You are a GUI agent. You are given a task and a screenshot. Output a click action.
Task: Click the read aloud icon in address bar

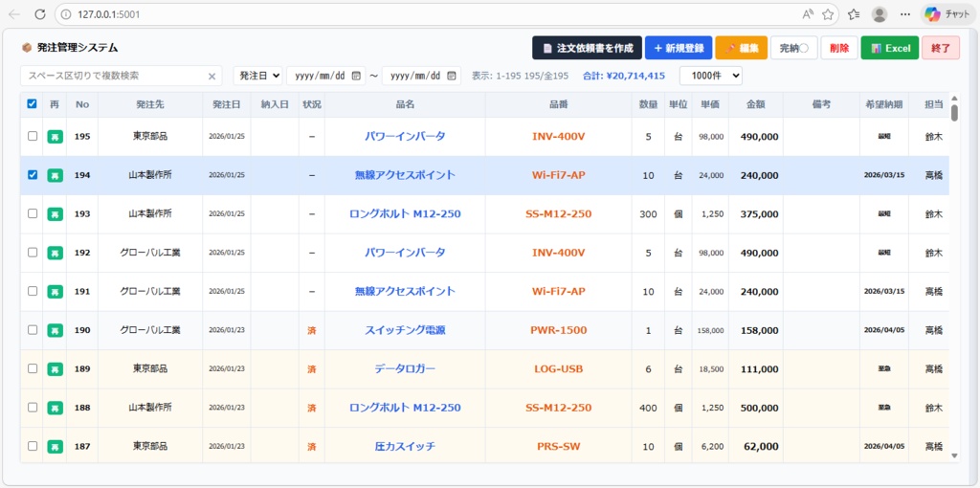coord(808,14)
